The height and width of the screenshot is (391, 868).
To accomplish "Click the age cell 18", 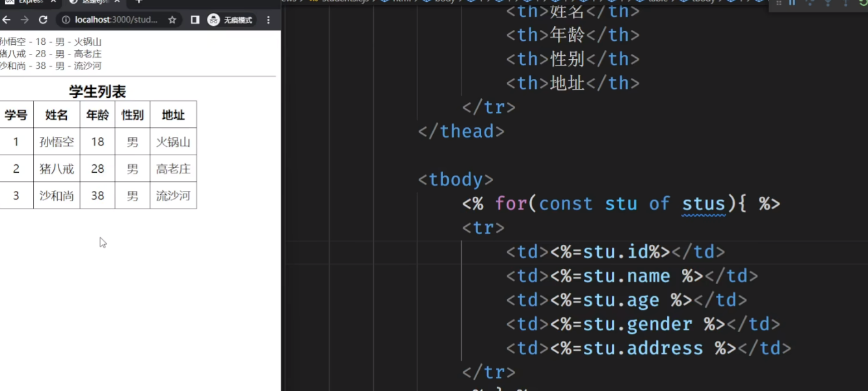I will 98,142.
